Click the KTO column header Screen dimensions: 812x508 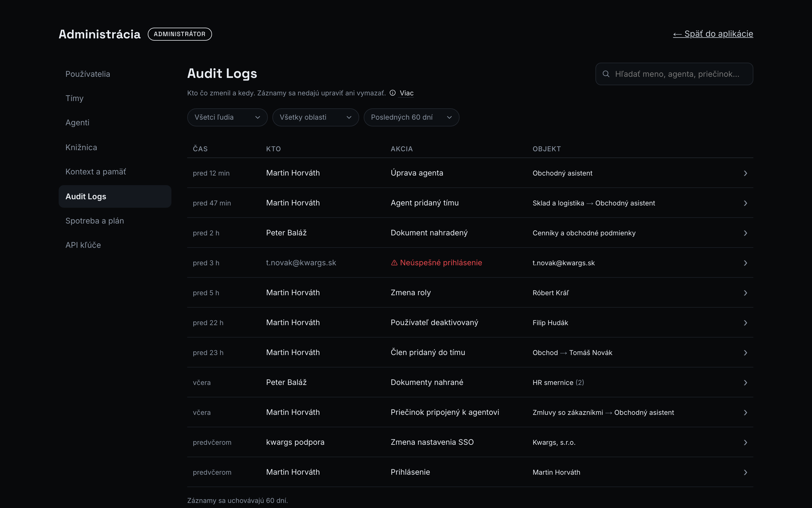coord(273,149)
